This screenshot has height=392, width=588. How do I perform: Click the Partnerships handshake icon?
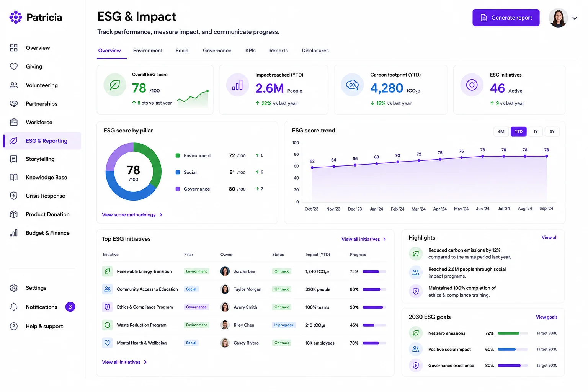pos(14,104)
